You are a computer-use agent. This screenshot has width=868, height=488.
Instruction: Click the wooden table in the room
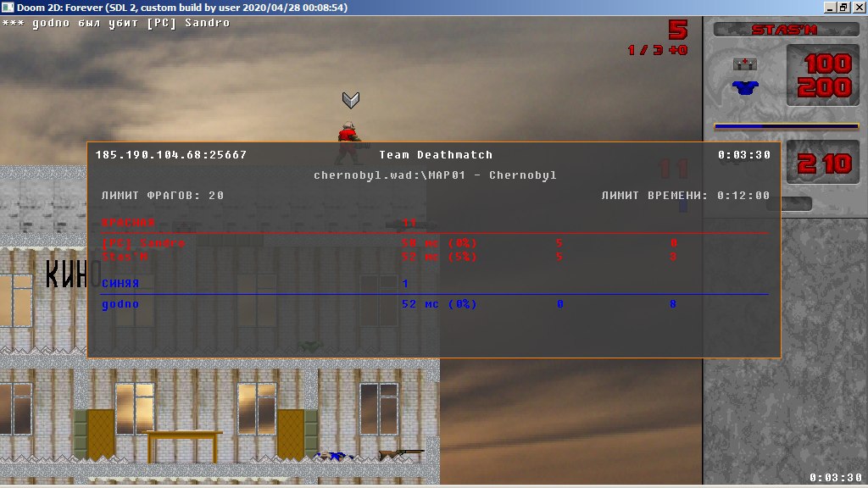[183, 446]
